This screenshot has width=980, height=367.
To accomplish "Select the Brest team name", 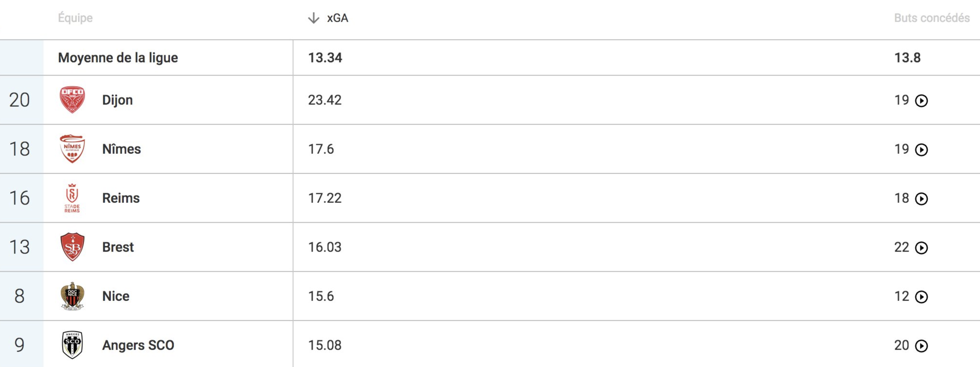I will 118,247.
